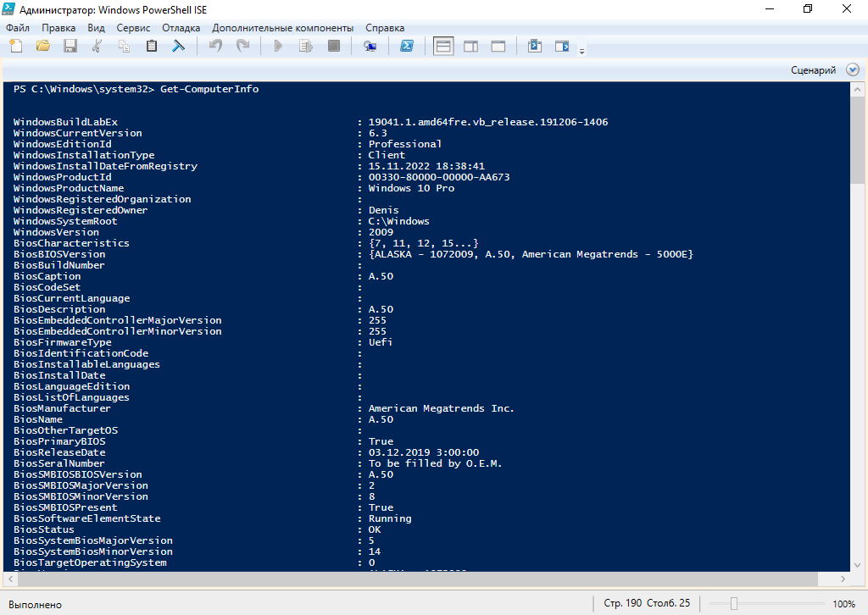Open a script file with folder icon
This screenshot has height=615, width=868.
[43, 47]
